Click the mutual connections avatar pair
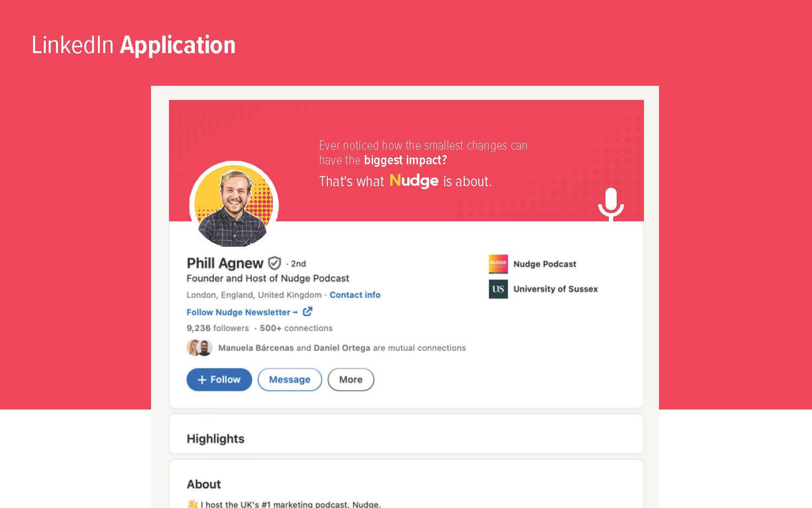 click(199, 348)
